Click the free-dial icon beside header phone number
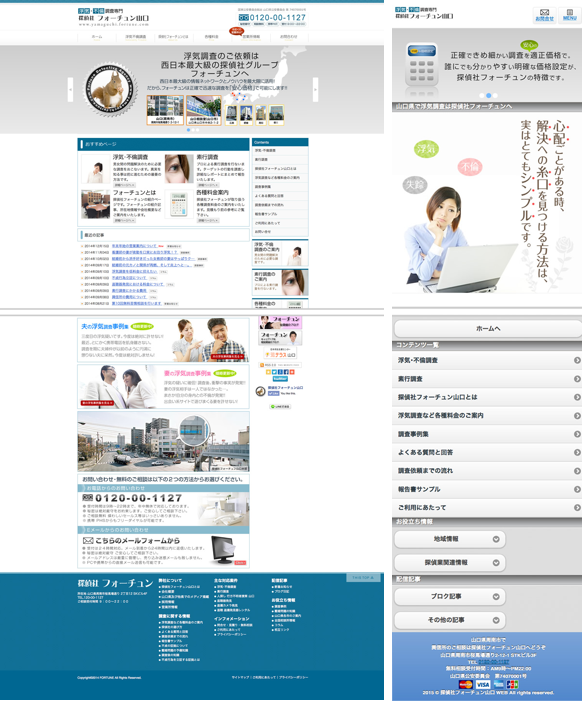 click(x=244, y=17)
